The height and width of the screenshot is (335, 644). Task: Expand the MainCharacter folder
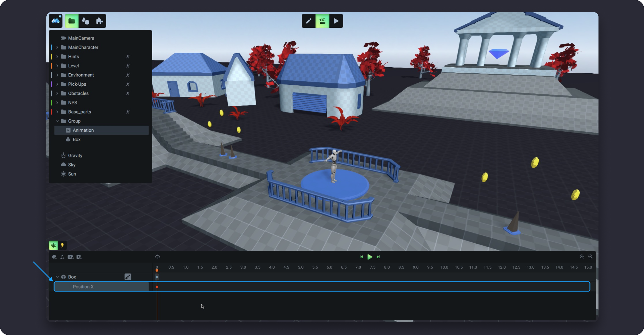tap(57, 47)
